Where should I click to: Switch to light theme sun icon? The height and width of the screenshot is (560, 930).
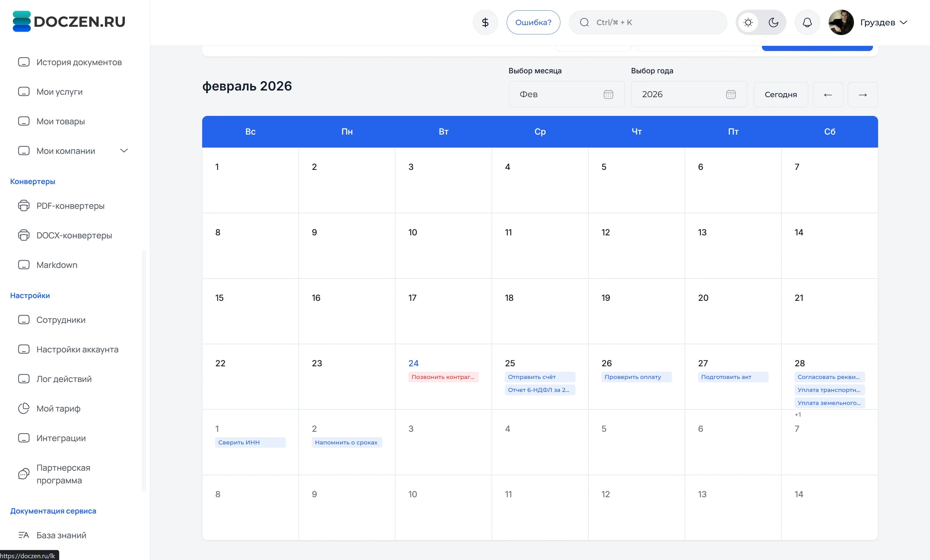click(748, 22)
